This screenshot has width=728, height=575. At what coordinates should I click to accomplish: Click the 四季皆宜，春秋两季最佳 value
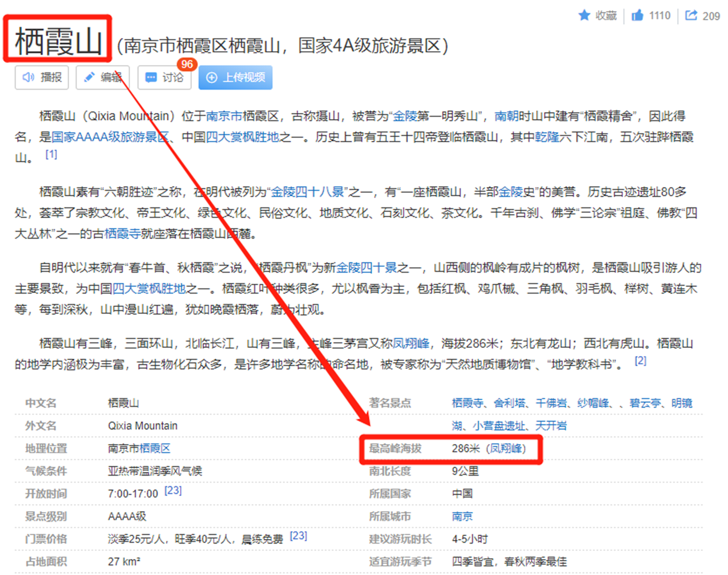pos(510,562)
